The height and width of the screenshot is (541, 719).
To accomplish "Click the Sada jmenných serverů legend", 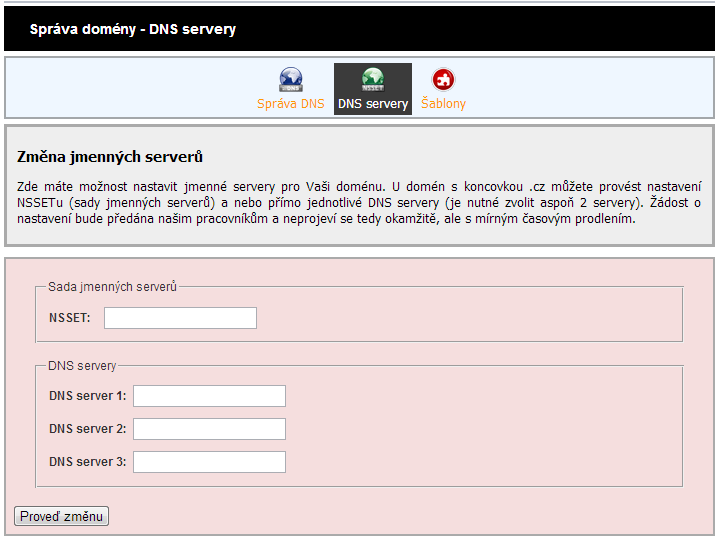I will (112, 287).
